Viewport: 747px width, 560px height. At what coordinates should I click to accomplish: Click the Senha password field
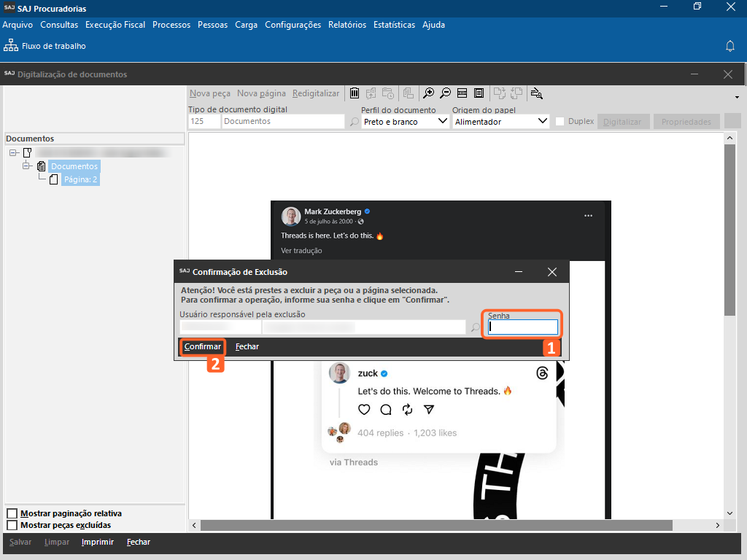point(523,327)
